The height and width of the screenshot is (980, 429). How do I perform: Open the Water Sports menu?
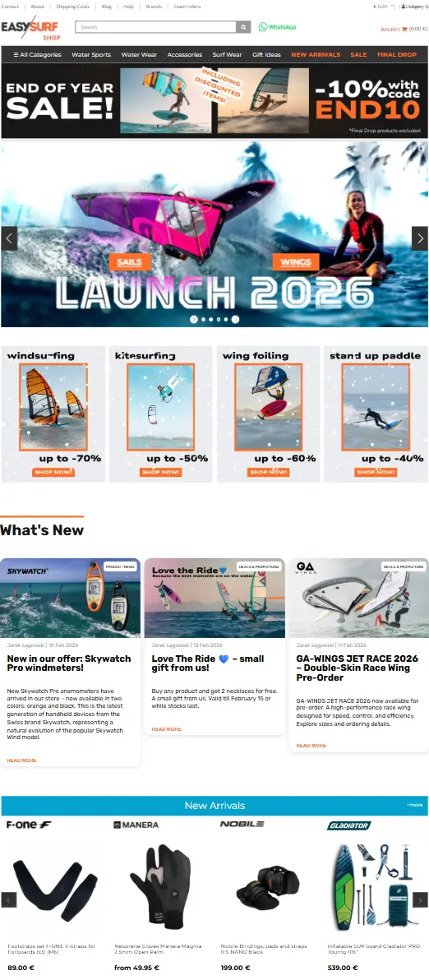[91, 54]
